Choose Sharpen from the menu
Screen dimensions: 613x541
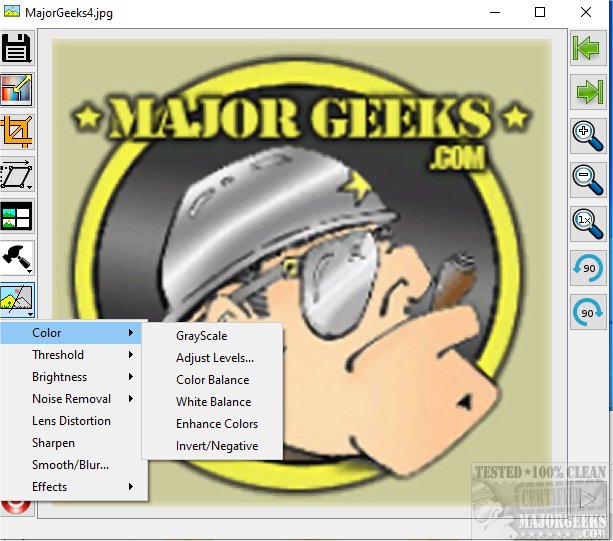click(x=73, y=443)
